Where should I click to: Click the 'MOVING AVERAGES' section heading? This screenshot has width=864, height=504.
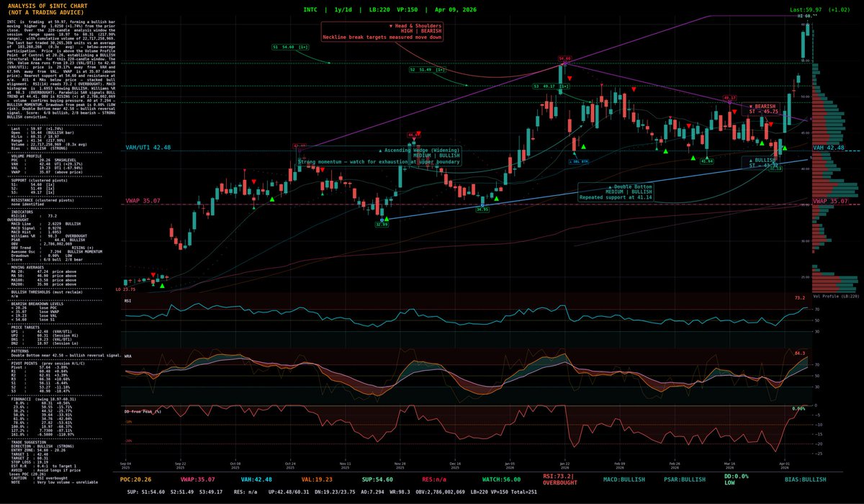(27, 267)
